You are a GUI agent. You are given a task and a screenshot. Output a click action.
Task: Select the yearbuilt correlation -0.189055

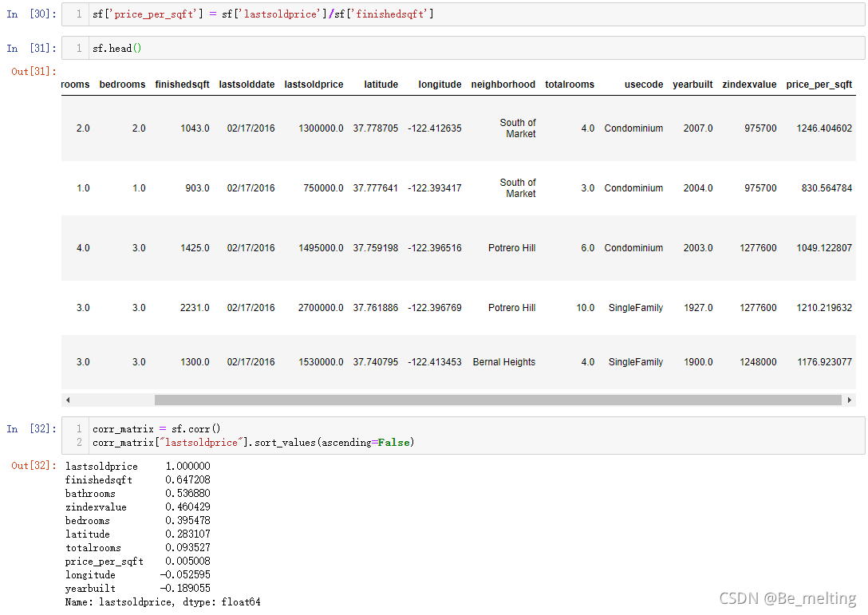[185, 588]
